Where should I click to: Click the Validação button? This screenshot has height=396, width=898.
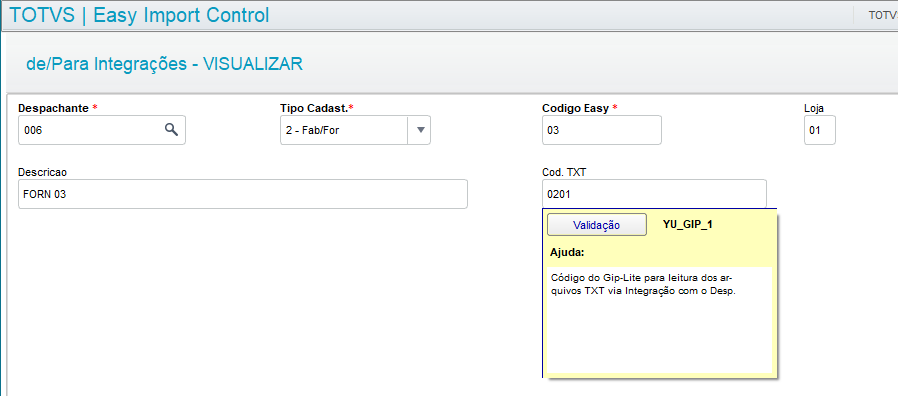597,225
